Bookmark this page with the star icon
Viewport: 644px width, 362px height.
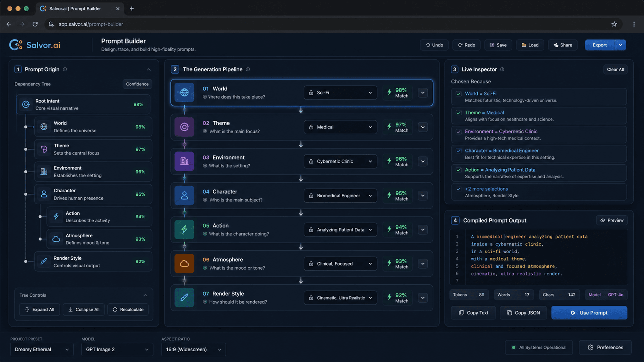(614, 24)
